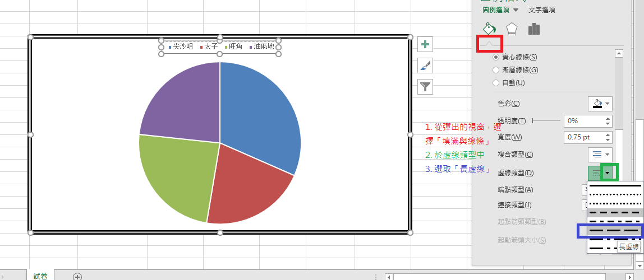Screen dimensions: 644x280
Task: Open the 複合類型 compound type dropdown
Action: click(600, 155)
